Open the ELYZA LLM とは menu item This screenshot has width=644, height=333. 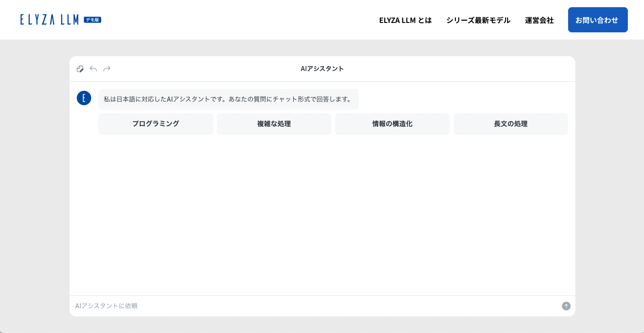[x=405, y=20]
